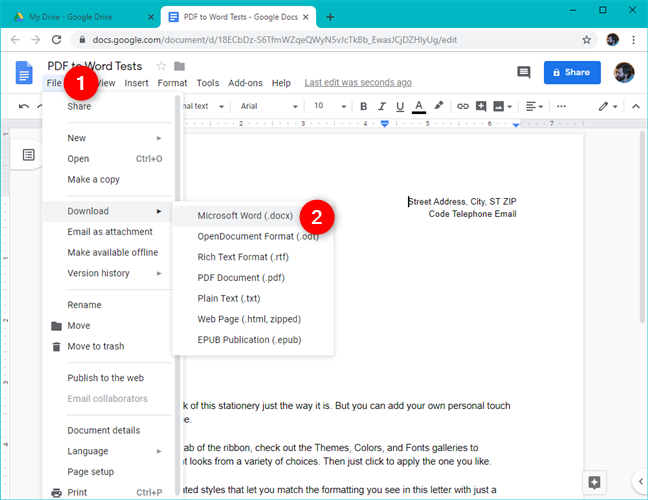648x500 pixels.
Task: Open the text color picker
Action: (419, 106)
